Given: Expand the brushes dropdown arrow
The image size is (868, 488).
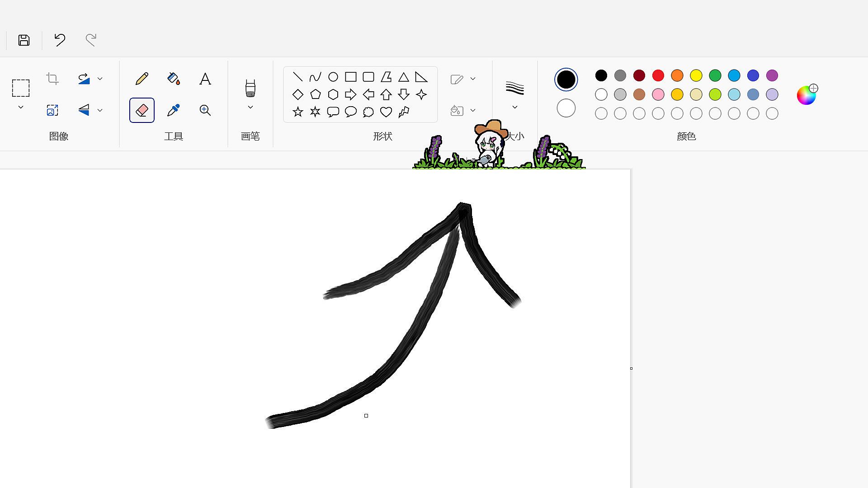Looking at the screenshot, I should click(250, 108).
